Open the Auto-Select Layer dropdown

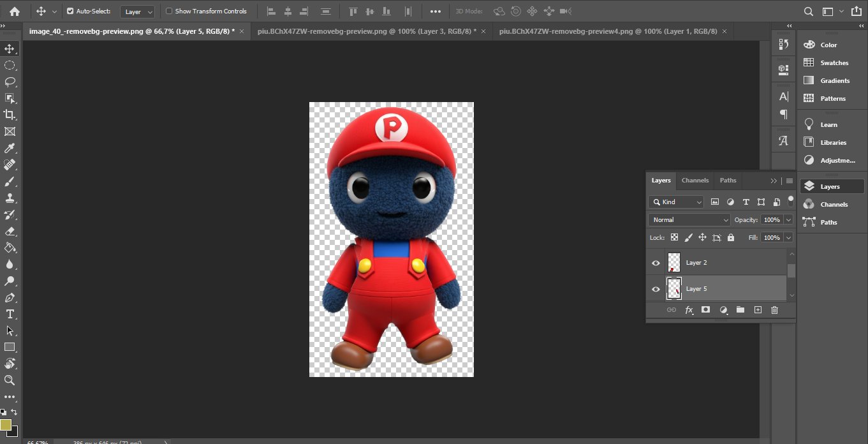[x=137, y=11]
